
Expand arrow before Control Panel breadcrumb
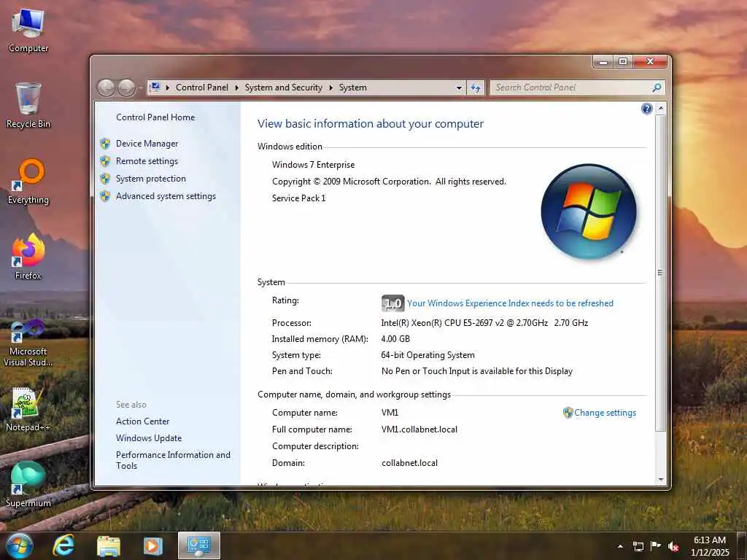coord(168,87)
